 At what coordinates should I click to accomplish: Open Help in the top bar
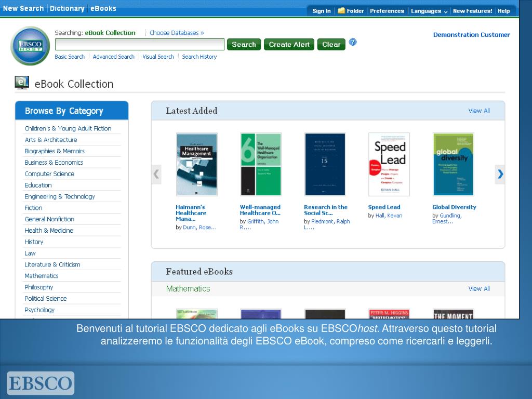(x=504, y=11)
